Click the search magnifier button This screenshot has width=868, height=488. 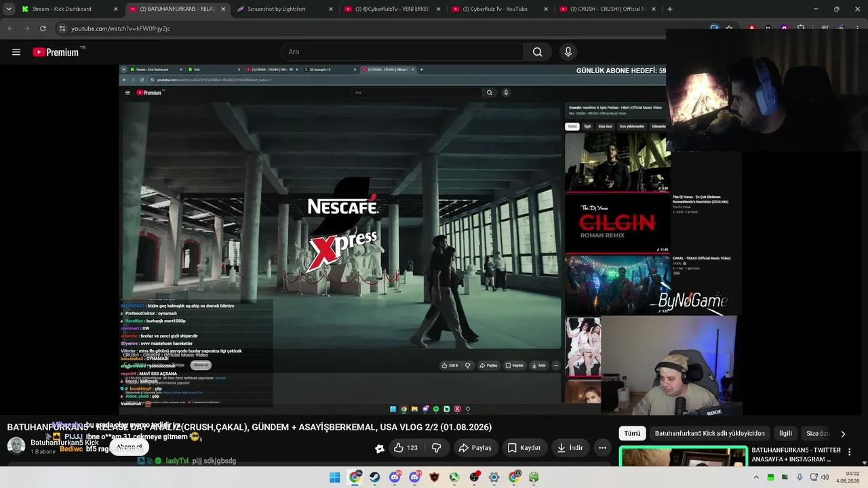(x=537, y=52)
